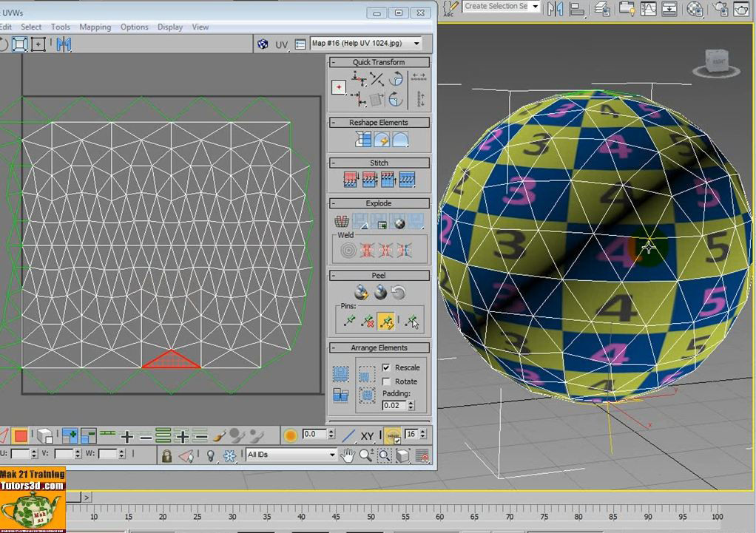Click the orange brightness color swatch

click(x=290, y=434)
